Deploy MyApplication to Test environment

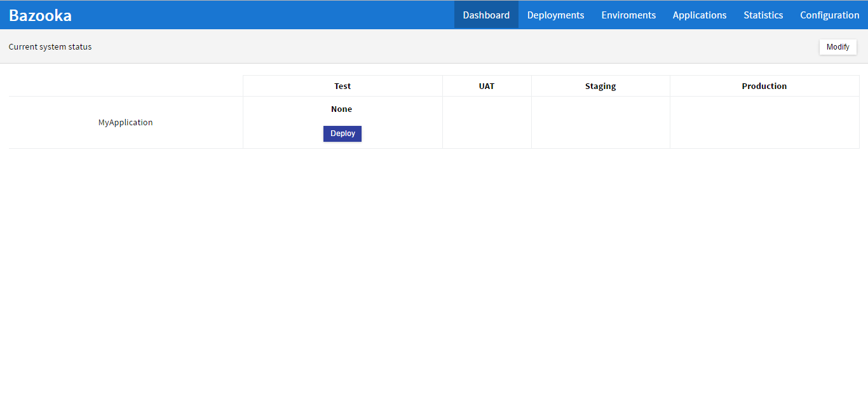click(342, 134)
